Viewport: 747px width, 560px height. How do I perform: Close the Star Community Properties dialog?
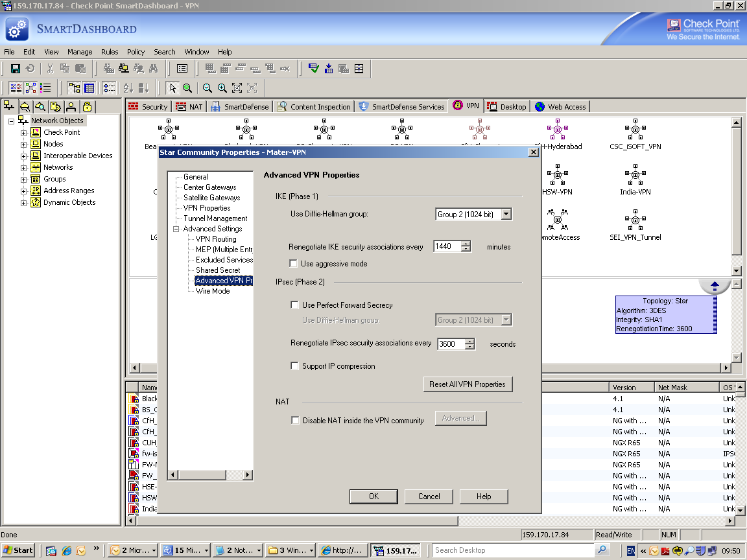click(534, 152)
